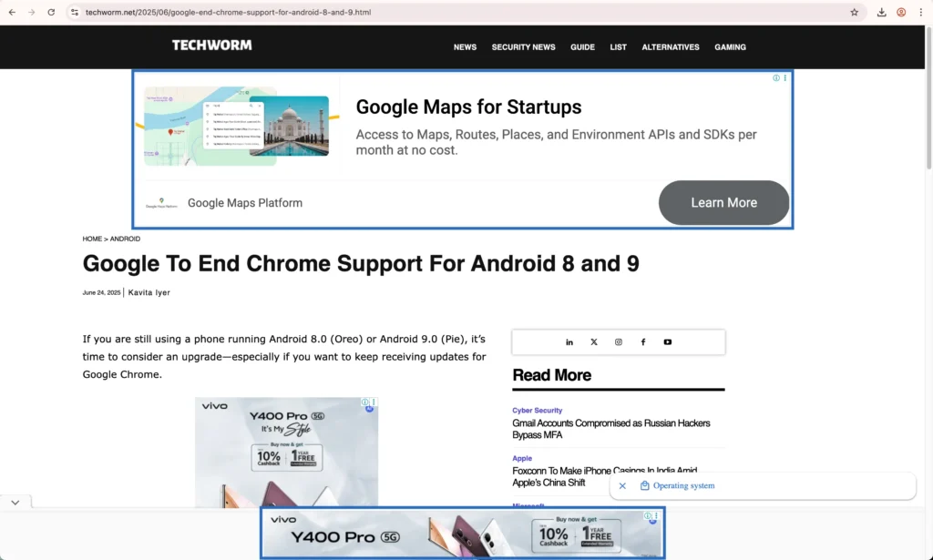This screenshot has height=560, width=933.
Task: Open Chrome three-dot menu
Action: tap(920, 12)
